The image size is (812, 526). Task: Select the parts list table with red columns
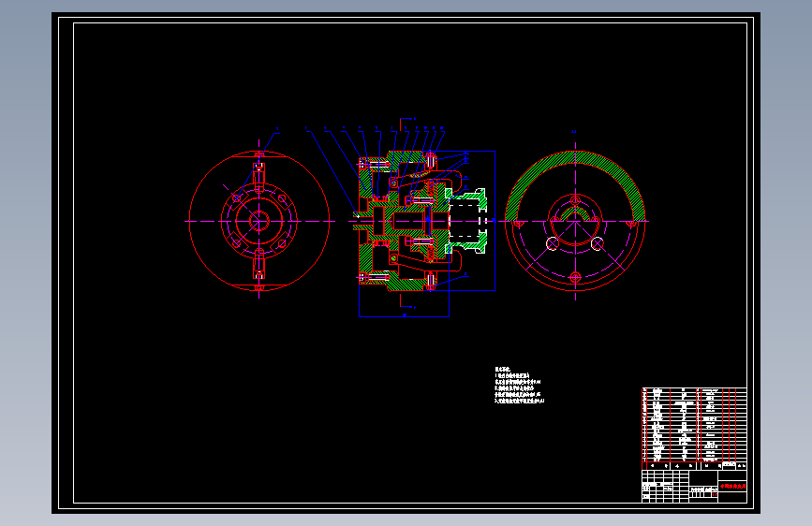pos(694,428)
